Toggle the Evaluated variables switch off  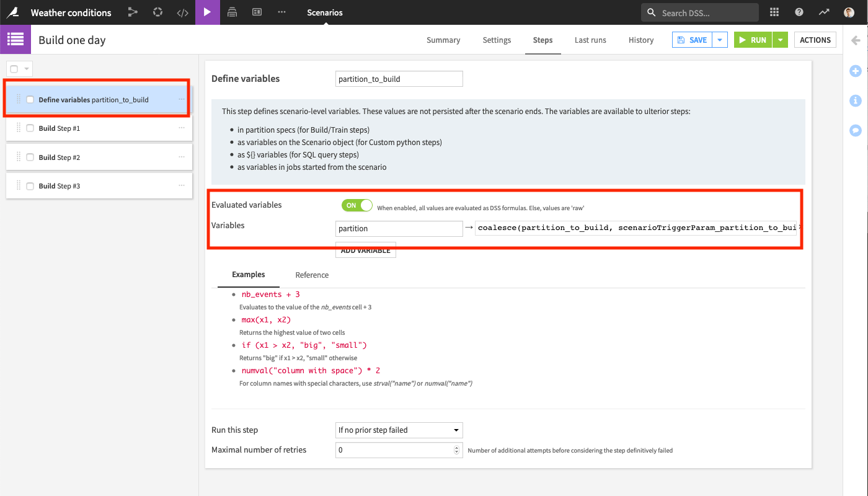pyautogui.click(x=356, y=205)
